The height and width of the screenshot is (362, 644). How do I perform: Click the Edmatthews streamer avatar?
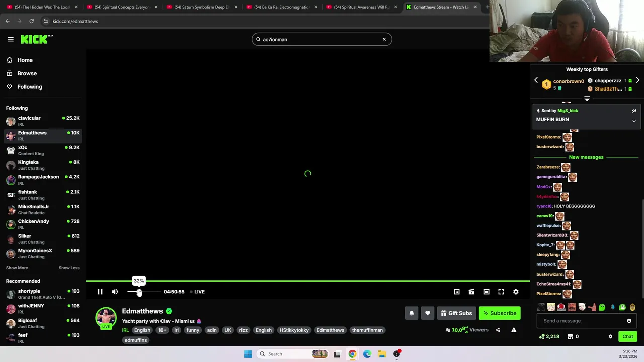click(106, 318)
